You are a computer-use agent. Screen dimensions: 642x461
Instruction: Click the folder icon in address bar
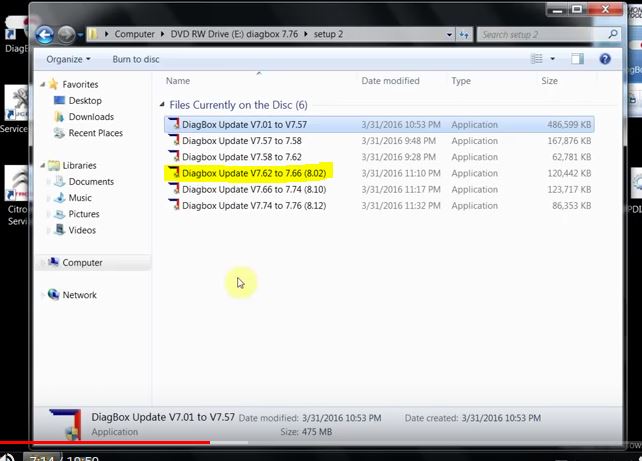pyautogui.click(x=93, y=34)
